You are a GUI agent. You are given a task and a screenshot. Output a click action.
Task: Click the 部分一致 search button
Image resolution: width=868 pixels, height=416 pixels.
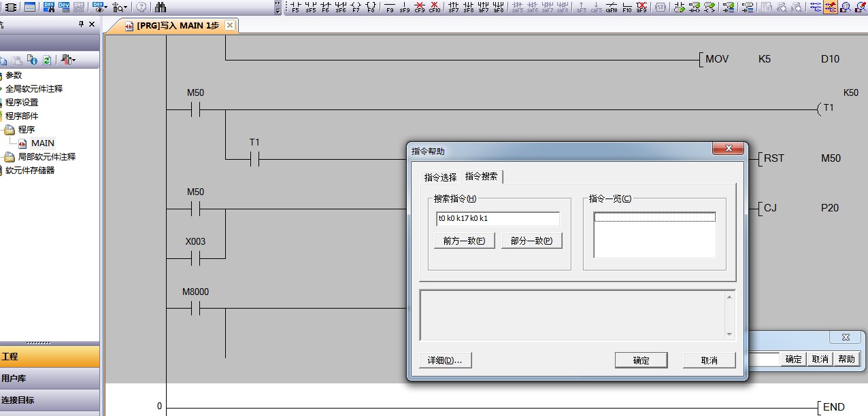click(x=531, y=241)
